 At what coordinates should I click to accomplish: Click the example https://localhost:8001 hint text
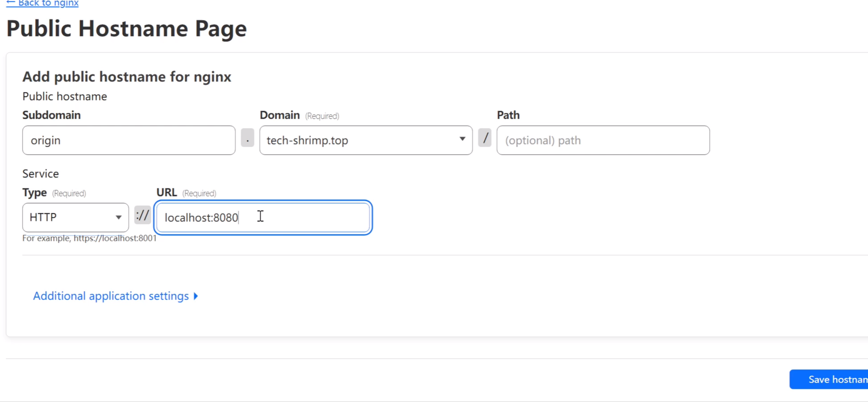[89, 238]
